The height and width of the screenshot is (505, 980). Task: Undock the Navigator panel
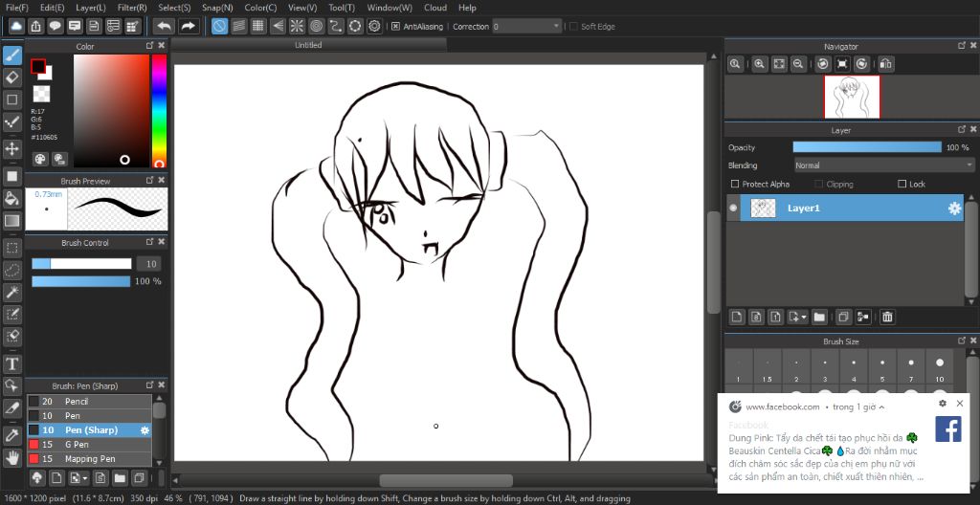coord(962,46)
